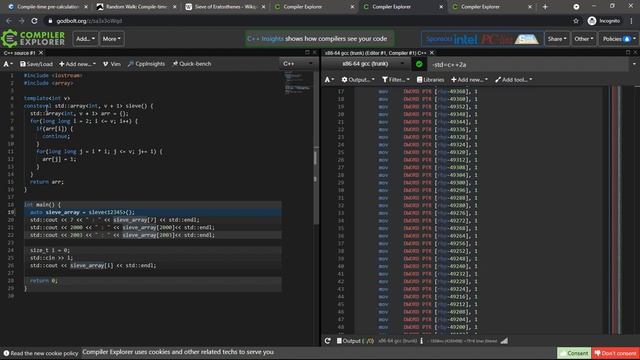Open the Other dropdown menu
The height and width of the screenshot is (360, 640).
[583, 39]
